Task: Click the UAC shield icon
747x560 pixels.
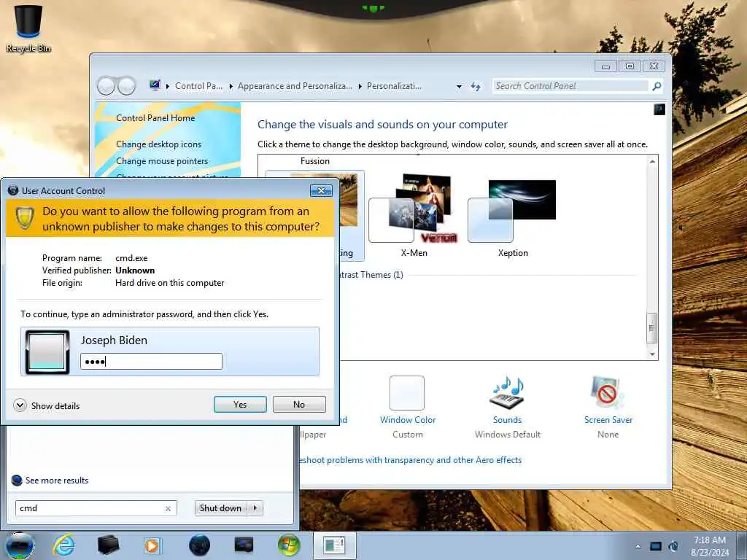Action: click(24, 218)
